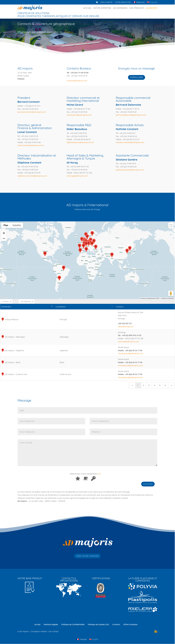Viewport: 175px width, 644px height.
Task: Click the large AD majoris footer logo
Action: pyautogui.click(x=87, y=542)
